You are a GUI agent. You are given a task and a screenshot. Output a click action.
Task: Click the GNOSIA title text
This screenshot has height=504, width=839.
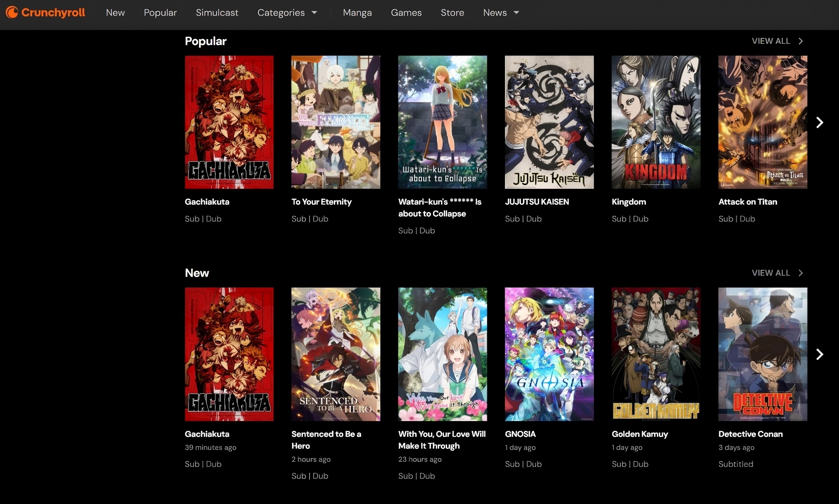click(x=520, y=434)
